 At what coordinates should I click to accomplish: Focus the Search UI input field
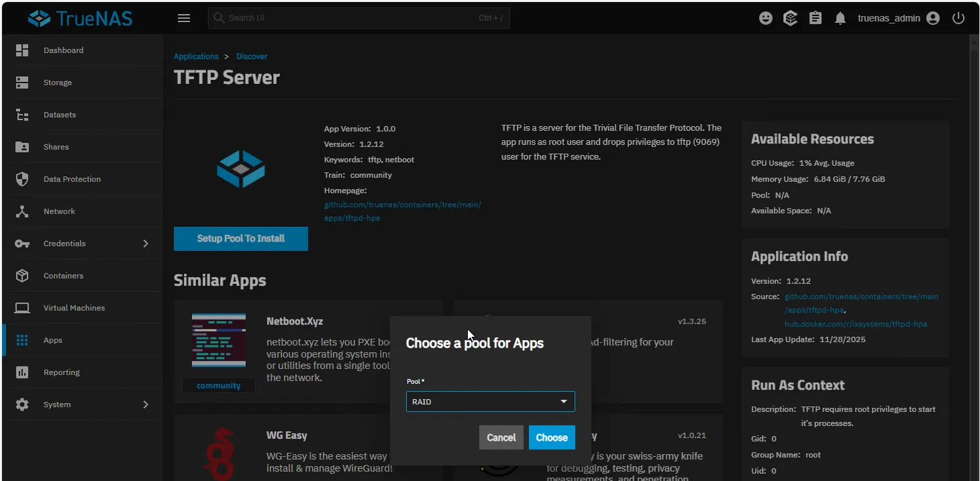coord(349,18)
